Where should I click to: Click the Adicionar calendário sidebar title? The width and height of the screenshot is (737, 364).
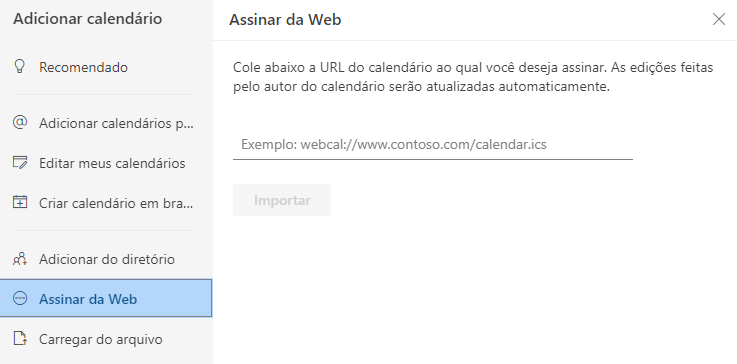87,19
